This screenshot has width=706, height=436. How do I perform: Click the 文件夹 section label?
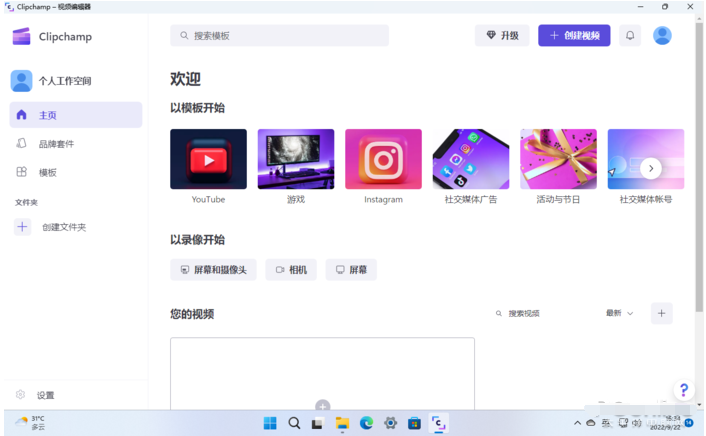27,203
